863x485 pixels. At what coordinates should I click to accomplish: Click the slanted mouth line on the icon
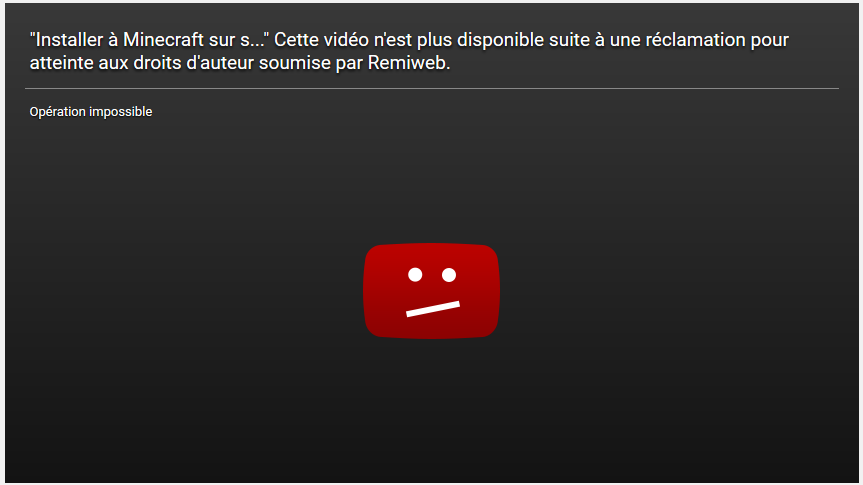[433, 309]
